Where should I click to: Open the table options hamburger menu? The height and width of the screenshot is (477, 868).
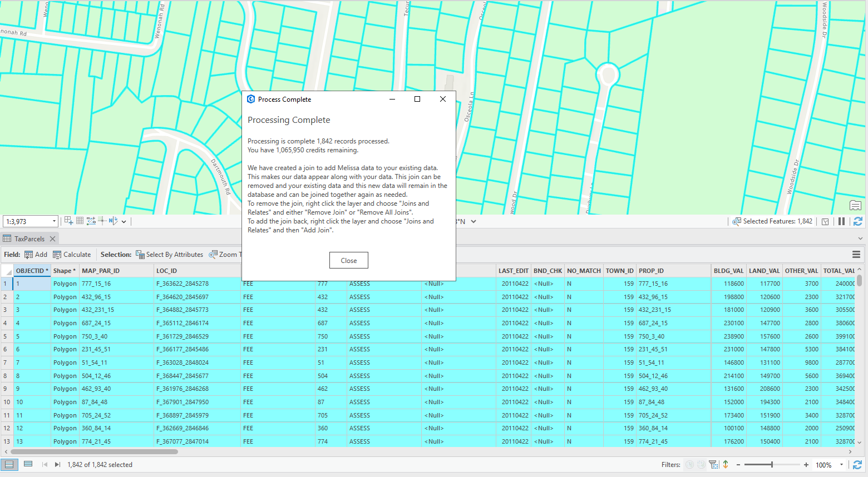[856, 254]
